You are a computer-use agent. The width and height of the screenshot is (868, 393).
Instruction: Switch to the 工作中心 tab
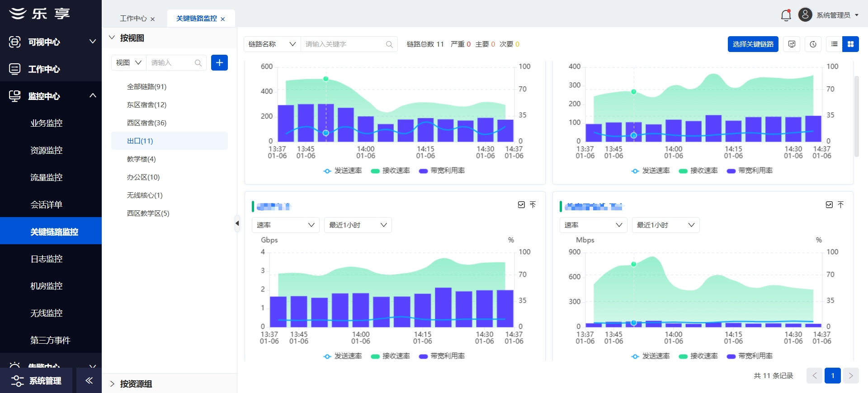click(133, 19)
